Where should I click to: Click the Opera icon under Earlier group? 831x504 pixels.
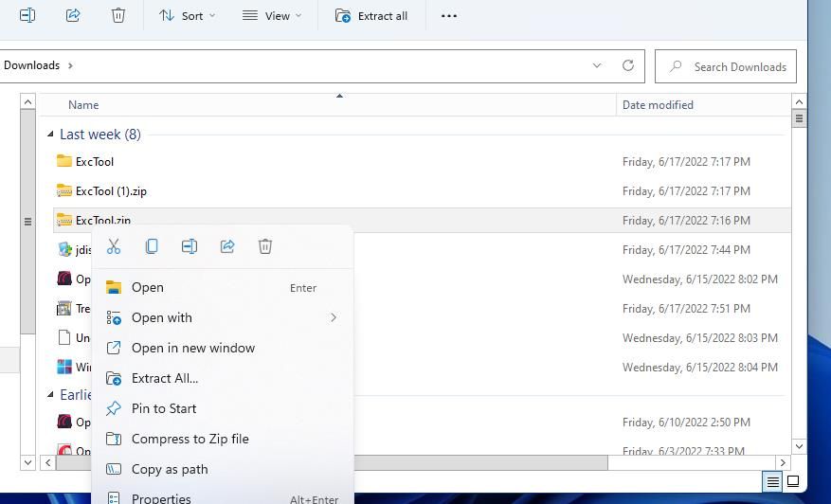point(64,422)
